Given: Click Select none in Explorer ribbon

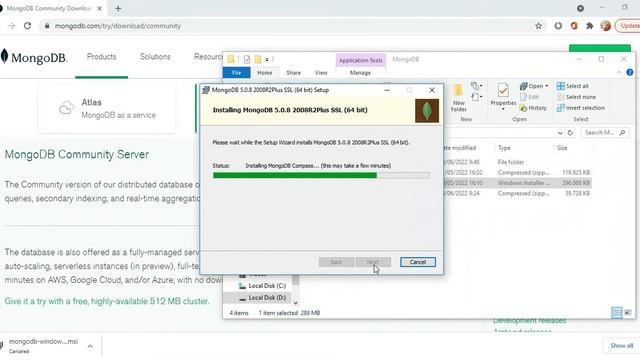Looking at the screenshot, I should click(x=576, y=97).
